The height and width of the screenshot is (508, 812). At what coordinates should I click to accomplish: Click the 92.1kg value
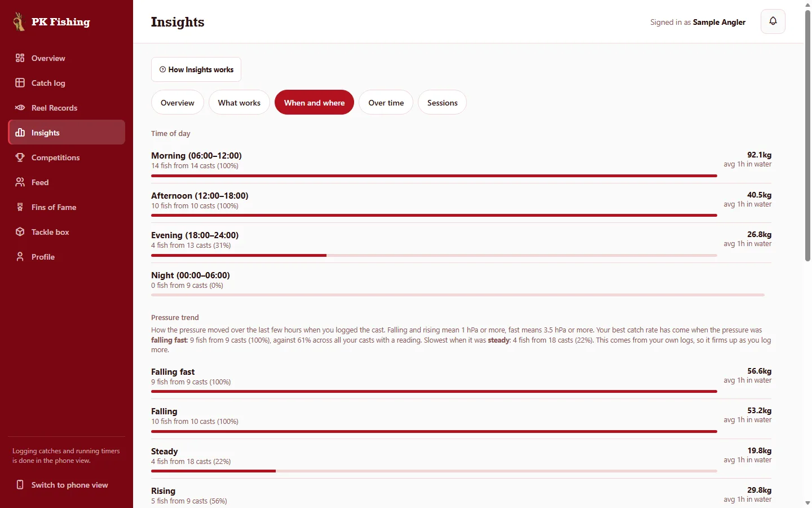pos(759,155)
